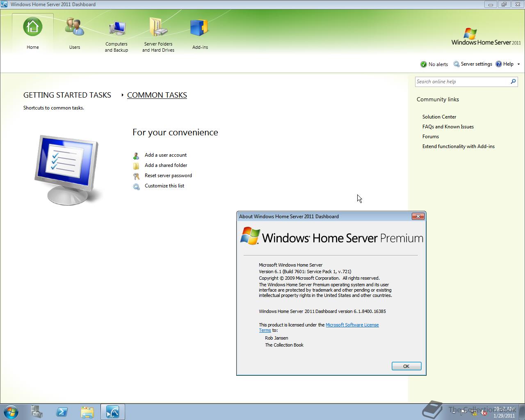Click Add a user account
This screenshot has height=420, width=525.
[166, 155]
